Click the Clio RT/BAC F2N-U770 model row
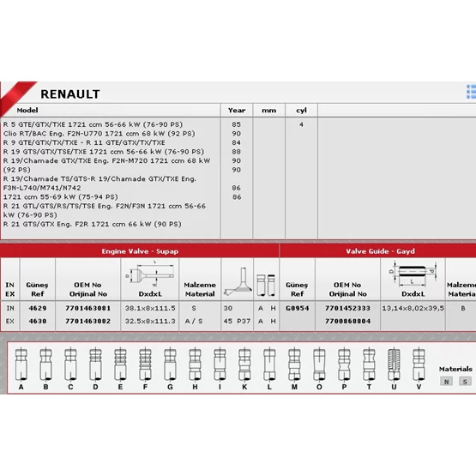Image resolution: width=476 pixels, height=476 pixels. [x=99, y=134]
